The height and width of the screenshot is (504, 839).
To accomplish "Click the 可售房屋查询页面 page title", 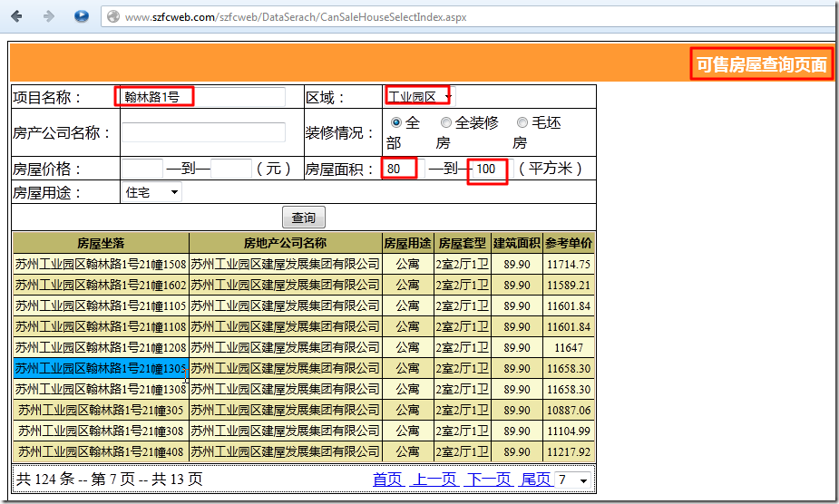I will click(x=761, y=64).
